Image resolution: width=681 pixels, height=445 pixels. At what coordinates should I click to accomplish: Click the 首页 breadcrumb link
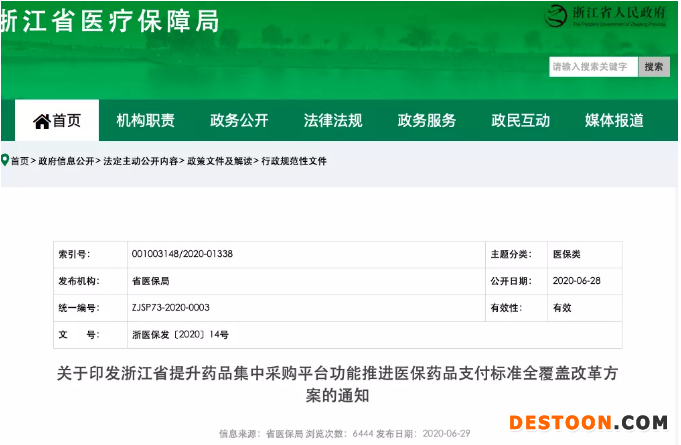20,161
